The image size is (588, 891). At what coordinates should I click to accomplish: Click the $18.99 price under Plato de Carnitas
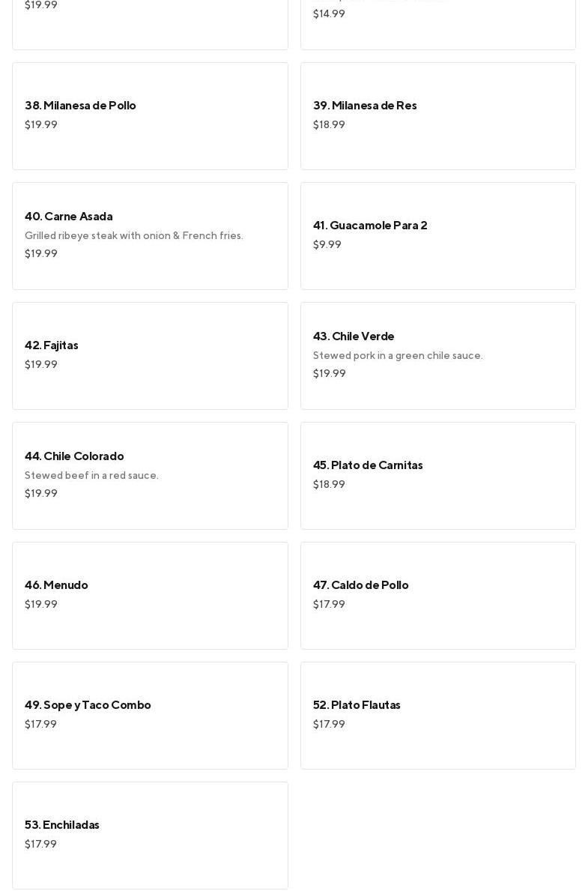coord(329,485)
